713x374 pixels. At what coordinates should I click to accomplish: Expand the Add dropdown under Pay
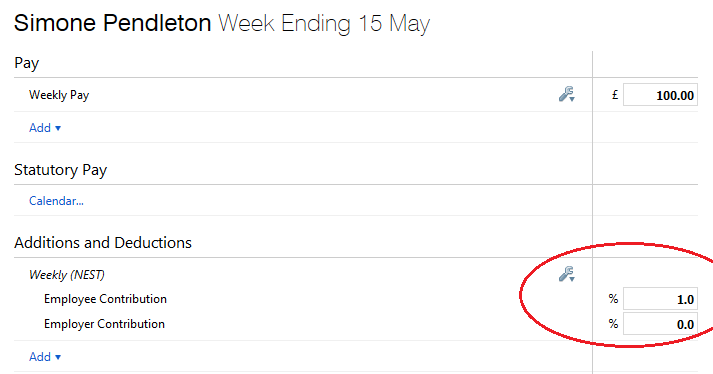coord(45,128)
